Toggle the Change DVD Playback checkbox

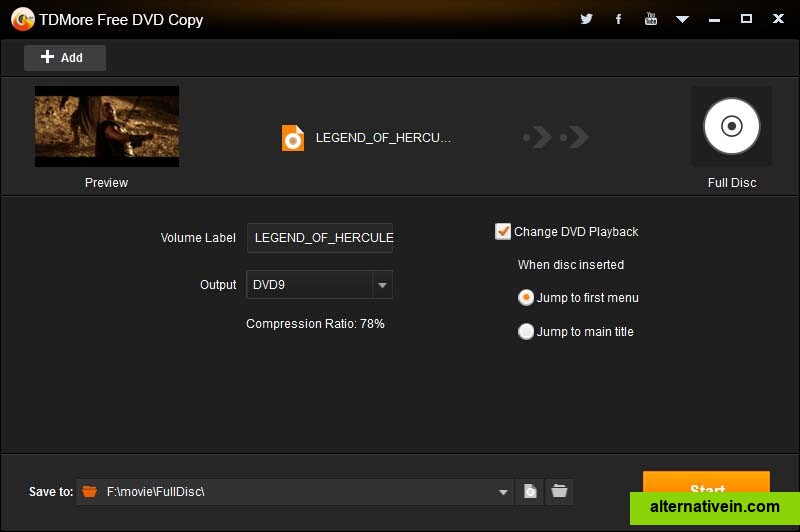[x=503, y=232]
